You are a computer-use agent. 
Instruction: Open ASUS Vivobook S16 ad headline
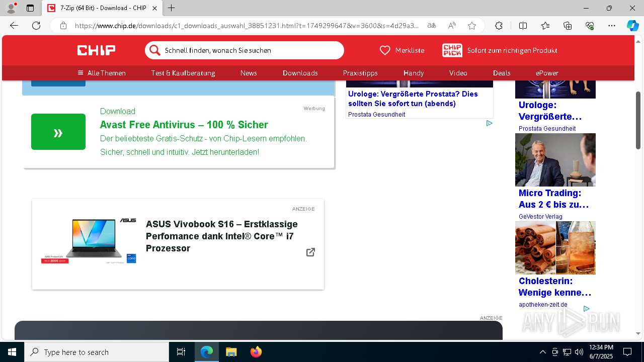[222, 236]
